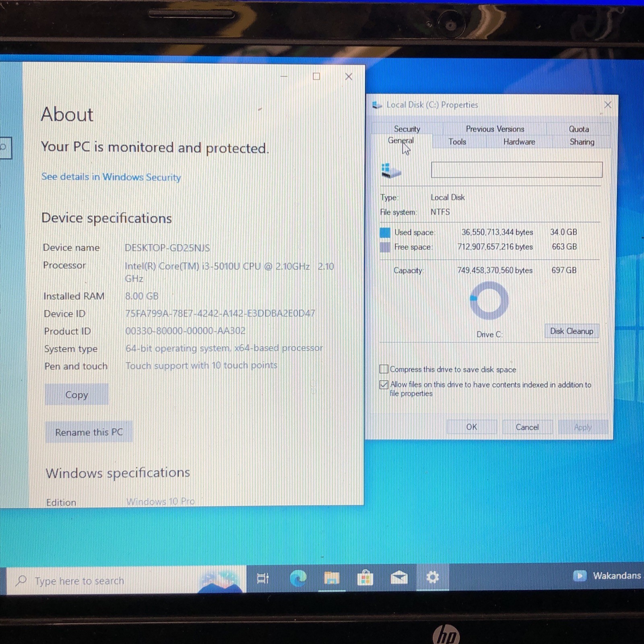Click Product ID 00330-80000-00000-AA302
Screen dimensions: 644x644
186,330
